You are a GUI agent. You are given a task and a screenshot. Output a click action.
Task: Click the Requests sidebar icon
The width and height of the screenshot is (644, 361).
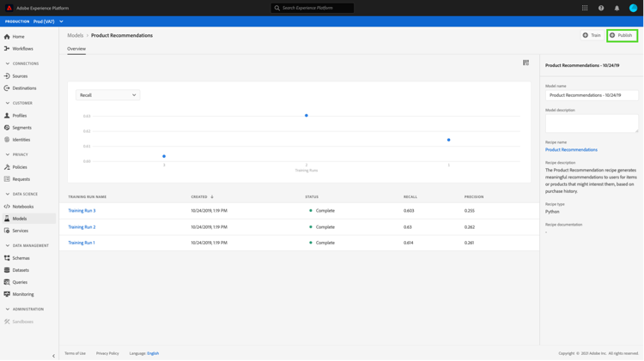(x=7, y=179)
